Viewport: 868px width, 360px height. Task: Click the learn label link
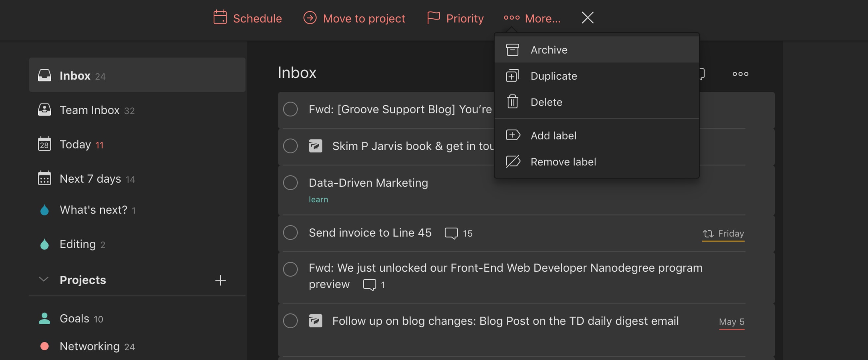click(x=318, y=200)
